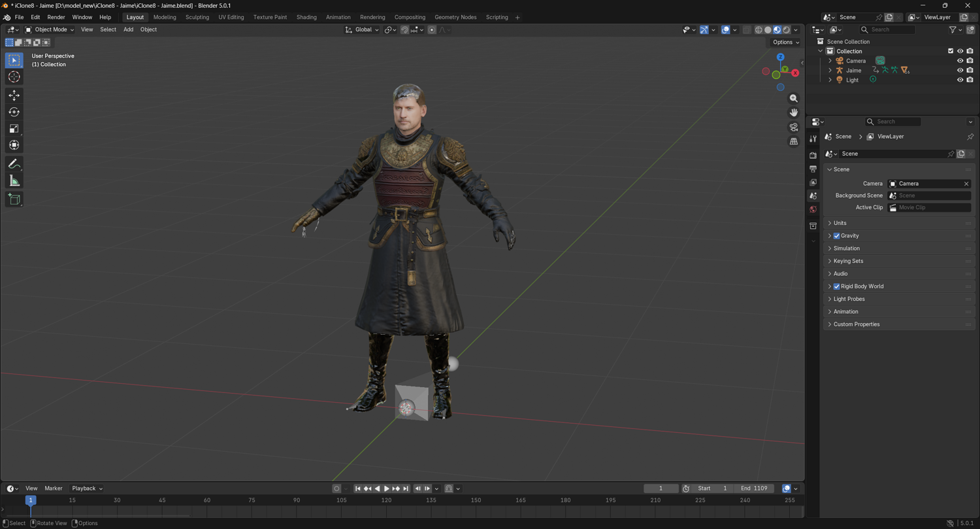980x529 pixels.
Task: Toggle the camera view icon in viewport
Action: 794,127
